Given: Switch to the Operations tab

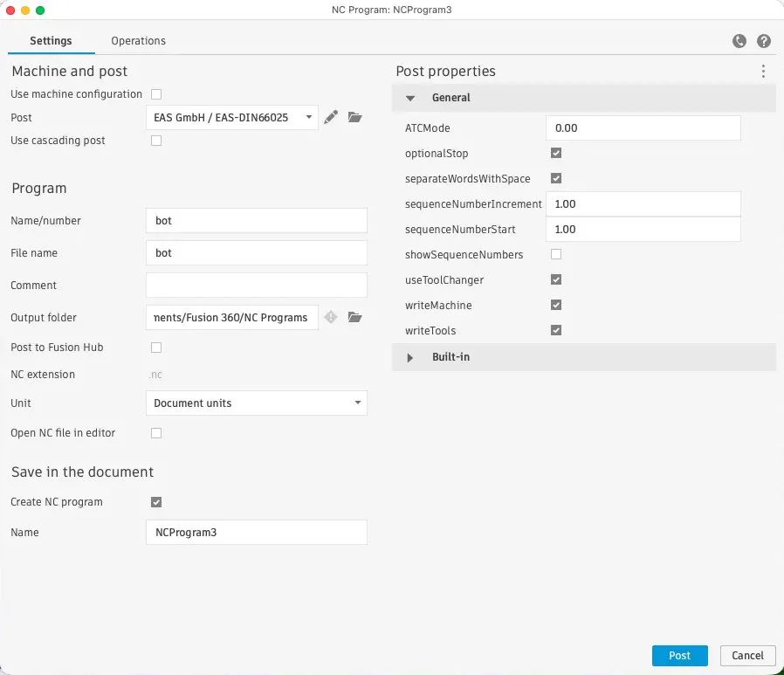Looking at the screenshot, I should click(137, 40).
